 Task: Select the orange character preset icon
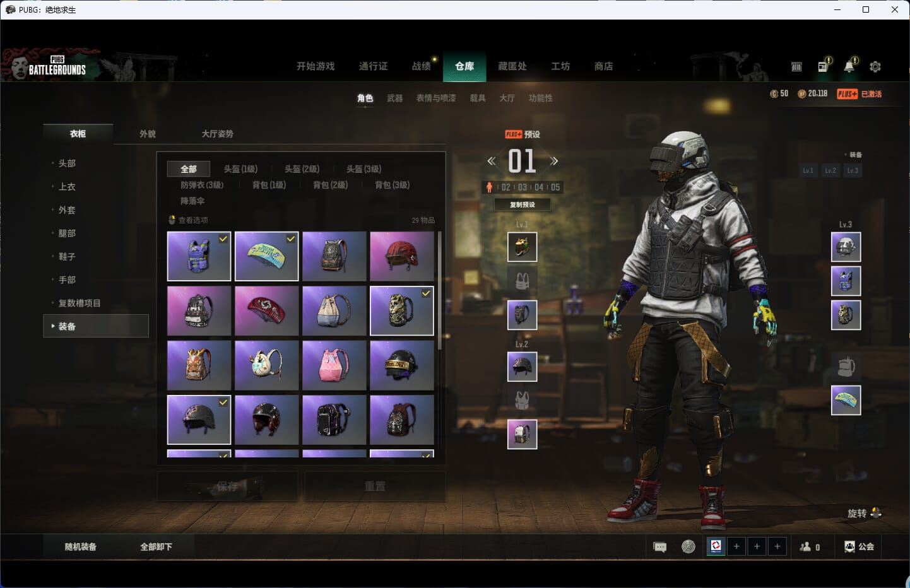(x=489, y=187)
